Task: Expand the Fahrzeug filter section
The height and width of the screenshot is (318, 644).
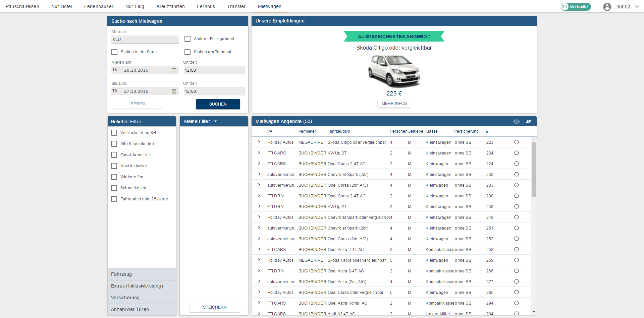Action: click(x=142, y=274)
